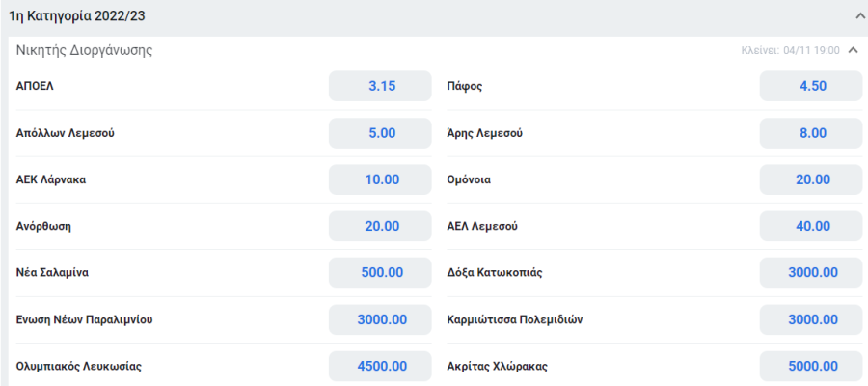
Task: Add Νέα Σαλαμίνα 500.00 to betslip
Action: [380, 272]
